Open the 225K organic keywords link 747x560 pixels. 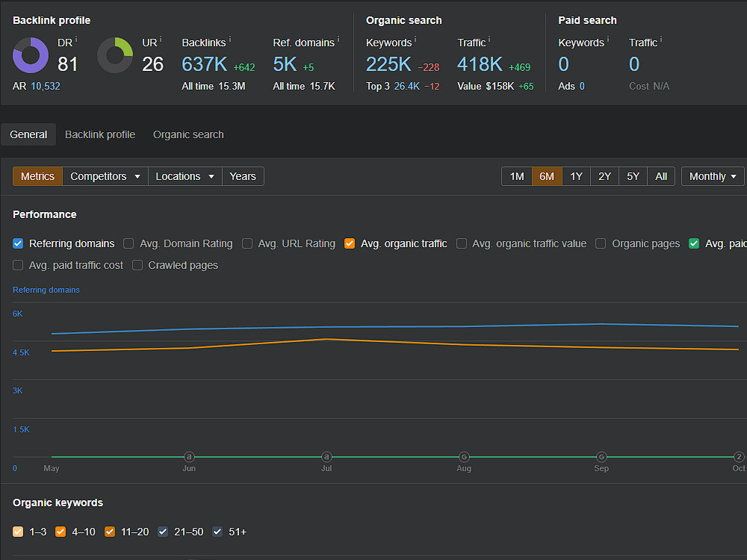(388, 64)
